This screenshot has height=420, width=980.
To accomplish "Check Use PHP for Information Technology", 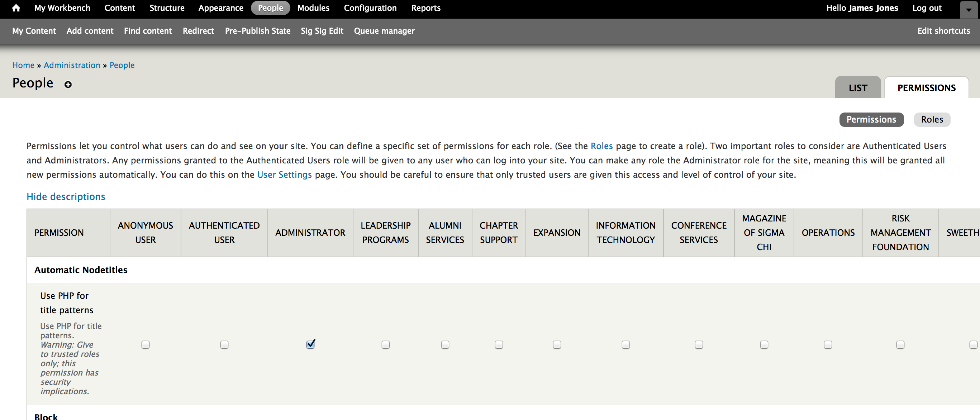I will (625, 345).
